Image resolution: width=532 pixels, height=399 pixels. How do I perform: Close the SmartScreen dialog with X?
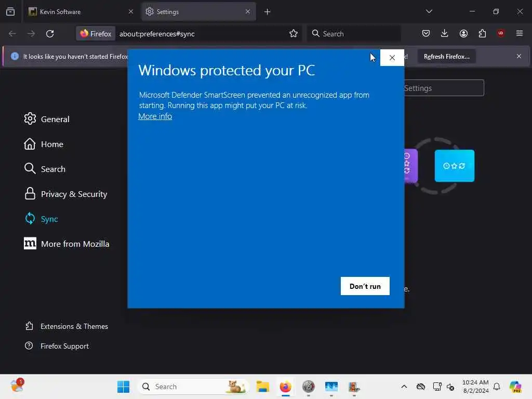pyautogui.click(x=392, y=58)
